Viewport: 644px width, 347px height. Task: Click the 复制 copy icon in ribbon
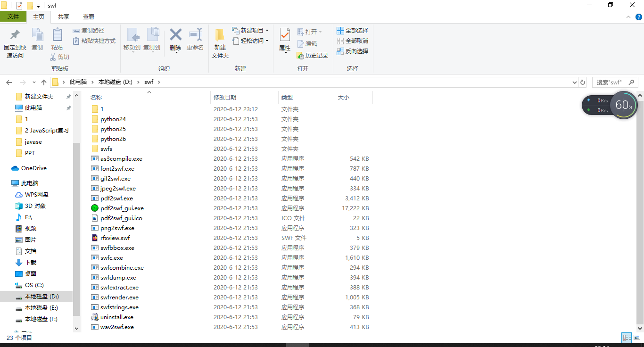click(x=37, y=35)
